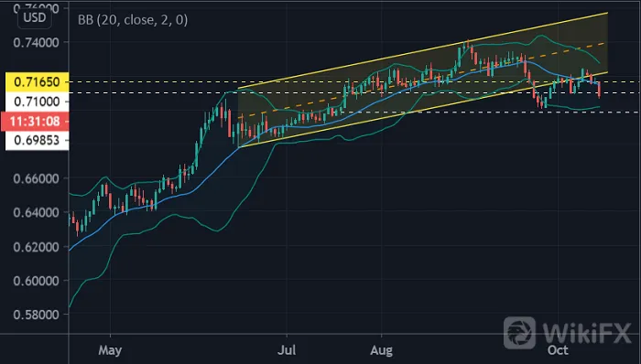This screenshot has height=364, width=641.
Task: Click the Jul label on time axis
Action: pos(287,350)
